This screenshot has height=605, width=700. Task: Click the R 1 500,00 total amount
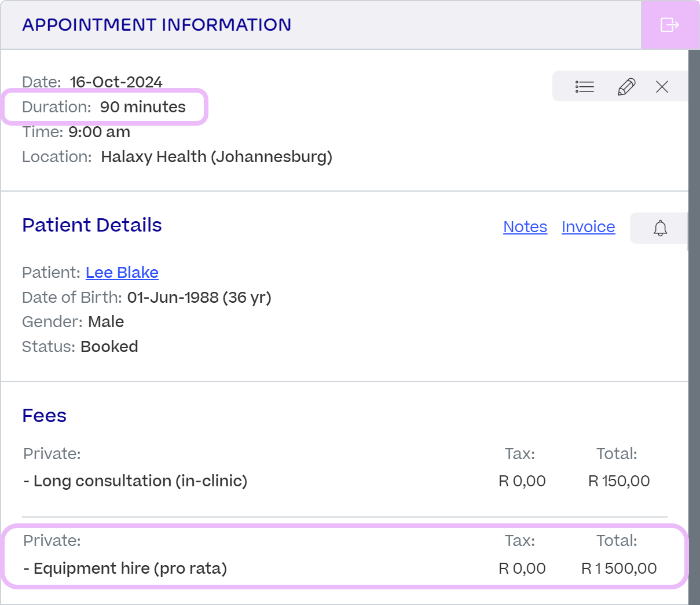619,569
